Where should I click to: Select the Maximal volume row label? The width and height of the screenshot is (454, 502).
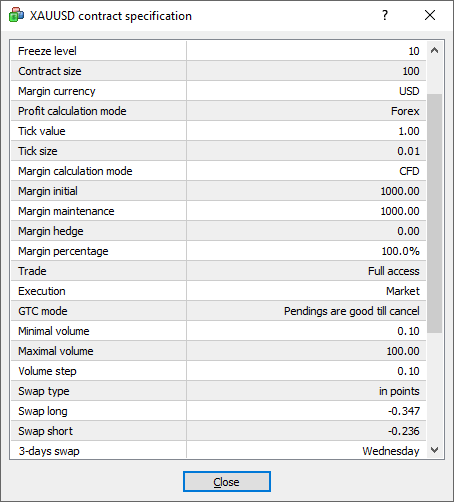coord(56,351)
